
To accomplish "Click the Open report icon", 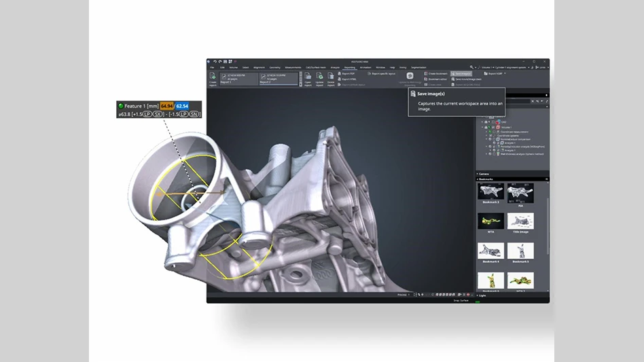I will pos(308,77).
